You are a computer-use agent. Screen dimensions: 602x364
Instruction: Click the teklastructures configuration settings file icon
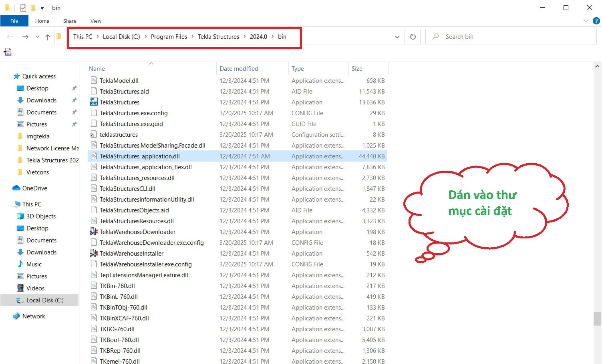coord(94,134)
